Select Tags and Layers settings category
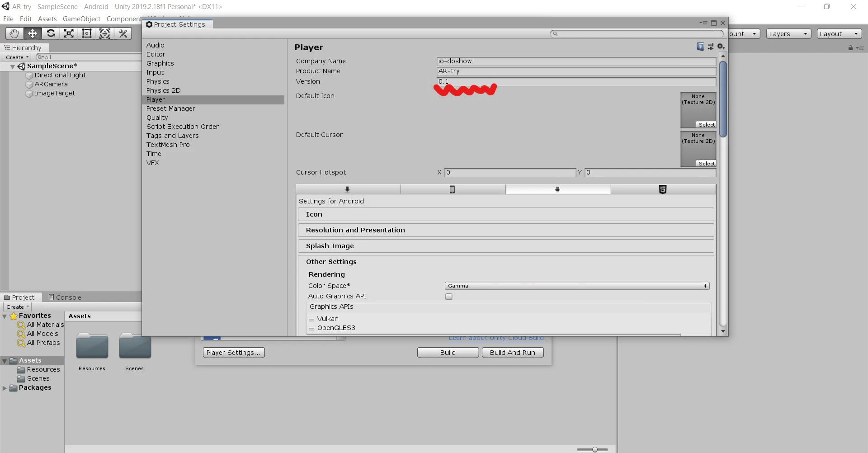This screenshot has height=453, width=868. coord(172,136)
